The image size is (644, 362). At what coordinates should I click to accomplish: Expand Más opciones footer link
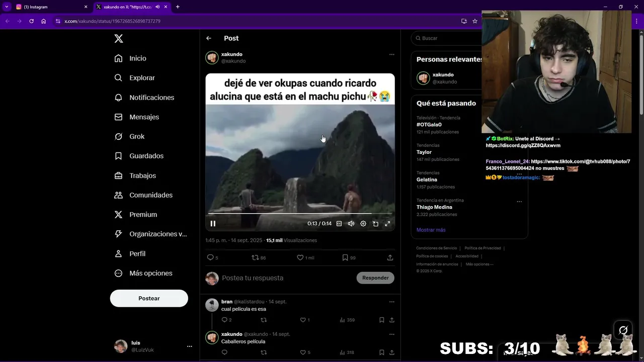coord(479,264)
